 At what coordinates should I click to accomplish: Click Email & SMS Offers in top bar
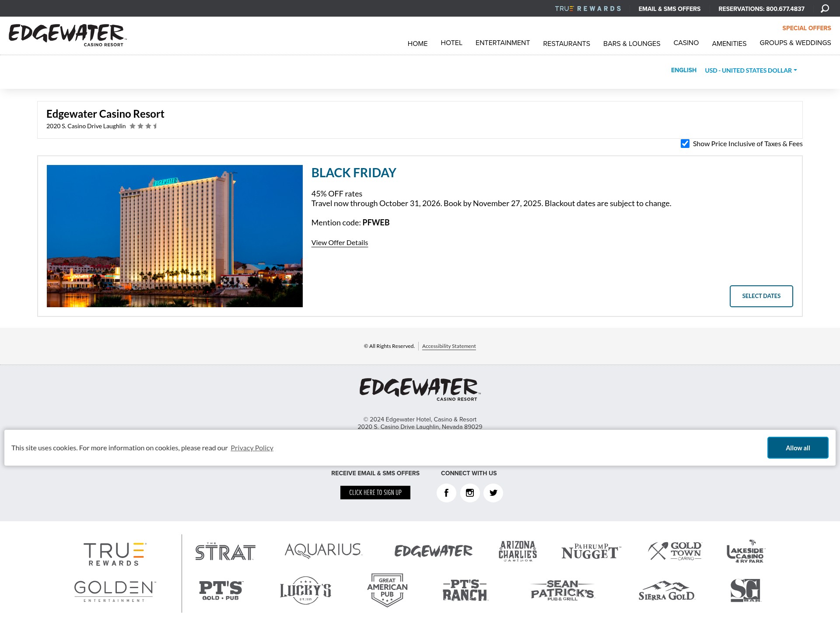point(669,9)
